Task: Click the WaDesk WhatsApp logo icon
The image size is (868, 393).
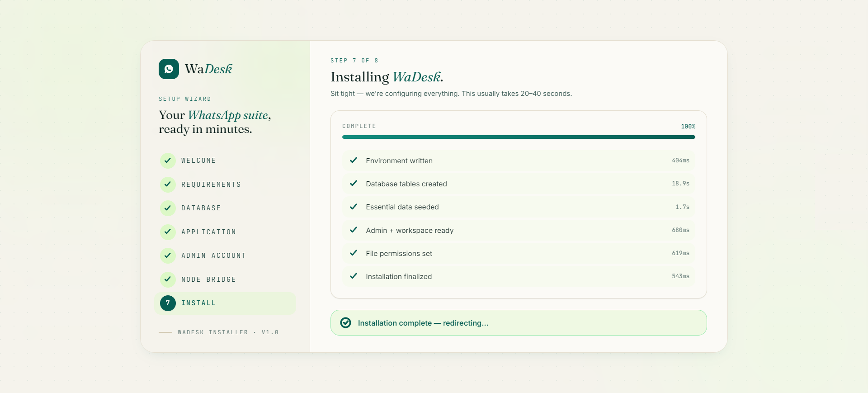Action: (x=169, y=69)
